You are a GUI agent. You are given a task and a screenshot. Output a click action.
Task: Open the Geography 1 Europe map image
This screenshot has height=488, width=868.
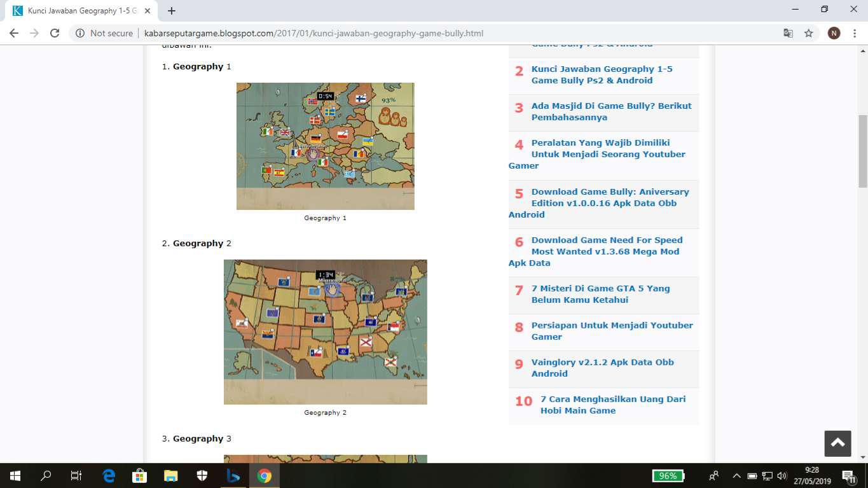pos(326,146)
